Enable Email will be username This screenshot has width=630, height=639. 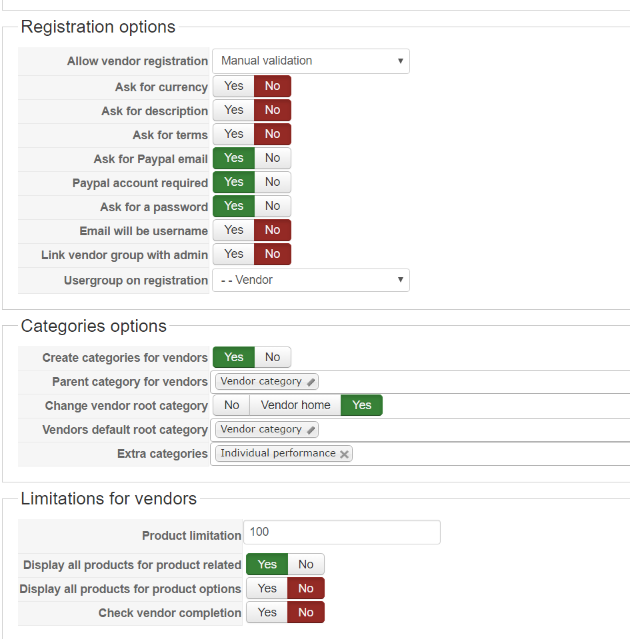point(234,230)
